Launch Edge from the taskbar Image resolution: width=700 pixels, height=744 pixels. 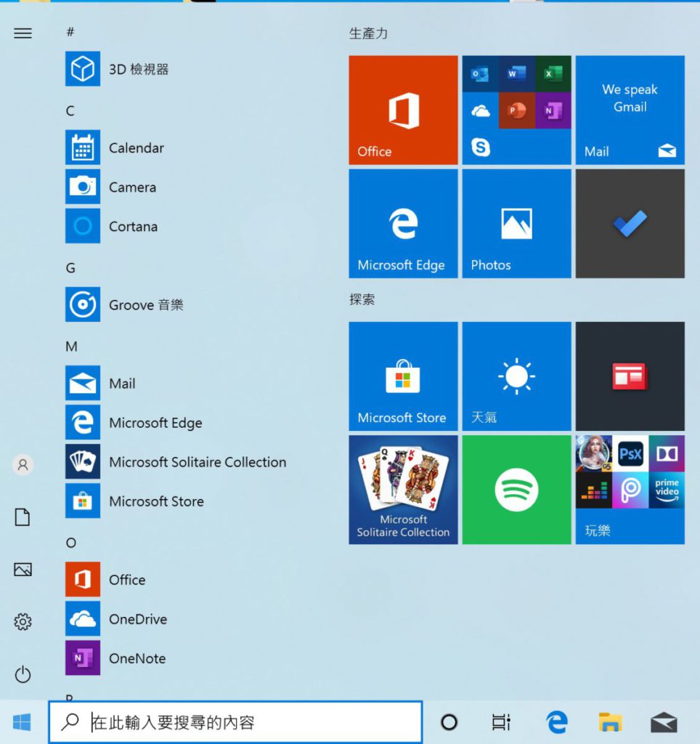pyautogui.click(x=557, y=722)
